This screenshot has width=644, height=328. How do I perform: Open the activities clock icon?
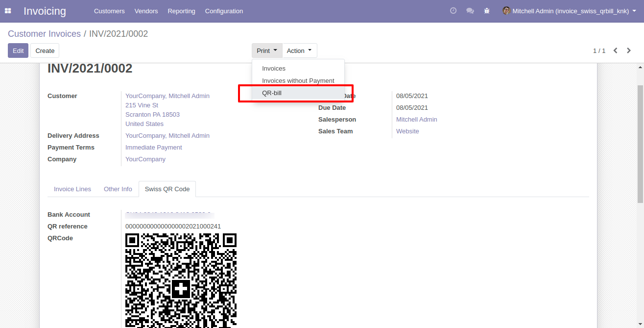(x=453, y=11)
